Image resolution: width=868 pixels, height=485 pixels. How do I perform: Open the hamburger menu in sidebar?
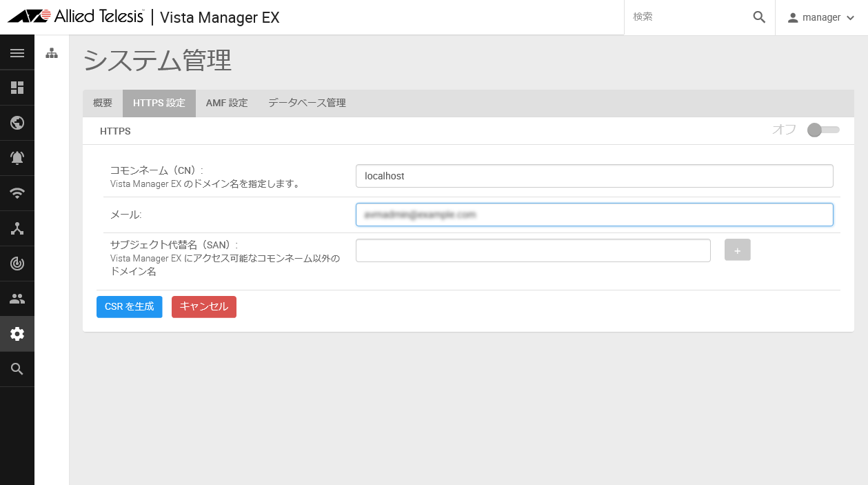17,53
